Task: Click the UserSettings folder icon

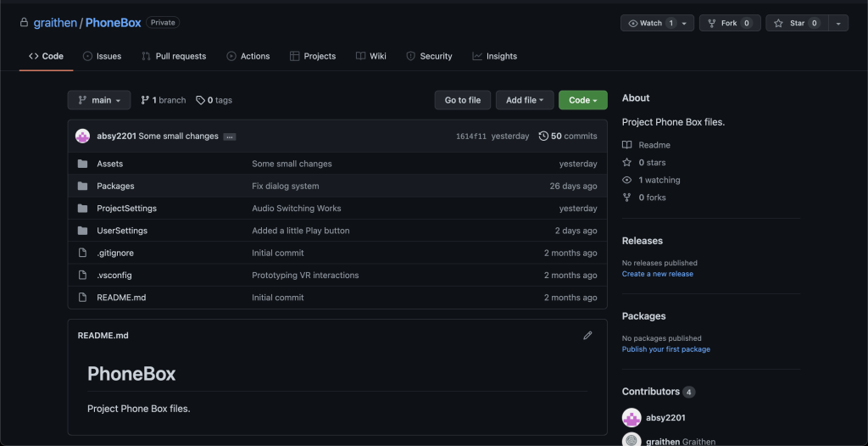Action: 82,231
